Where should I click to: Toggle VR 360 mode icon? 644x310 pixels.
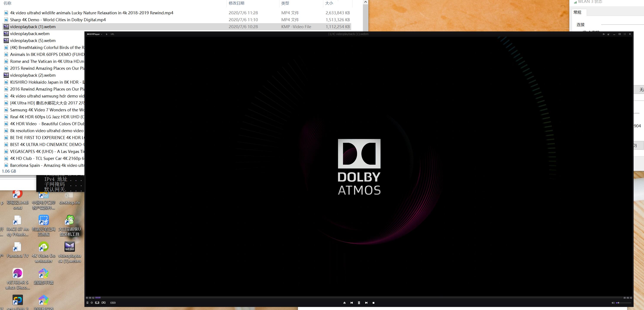[103, 303]
